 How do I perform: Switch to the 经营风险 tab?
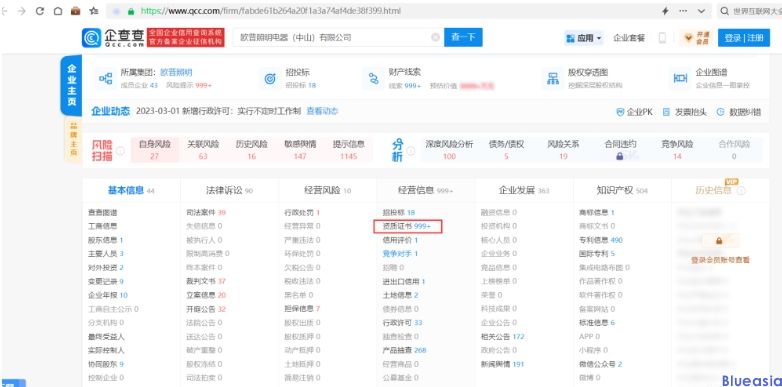pyautogui.click(x=328, y=190)
